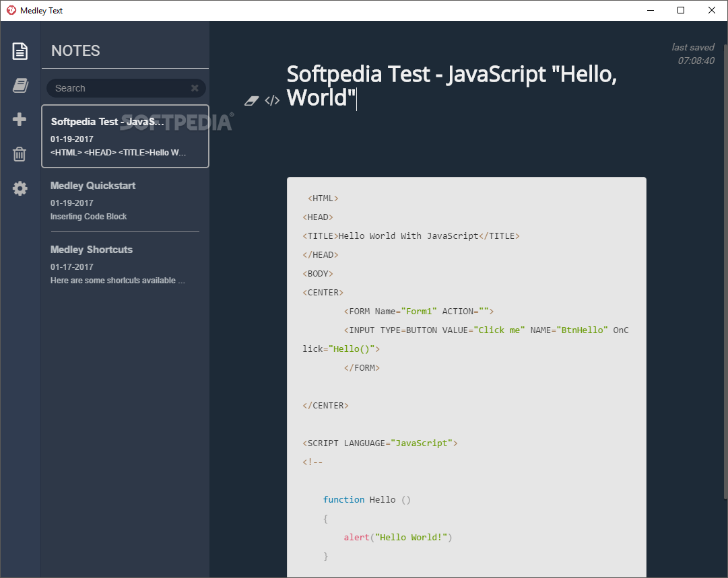The height and width of the screenshot is (578, 728).
Task: Click the eraser icon beside the title
Action: coord(251,100)
